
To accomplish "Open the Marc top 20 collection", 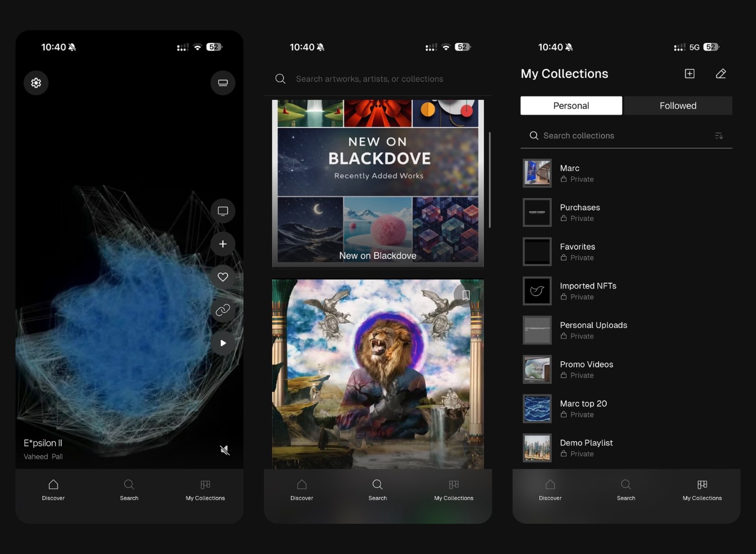I will (626, 409).
